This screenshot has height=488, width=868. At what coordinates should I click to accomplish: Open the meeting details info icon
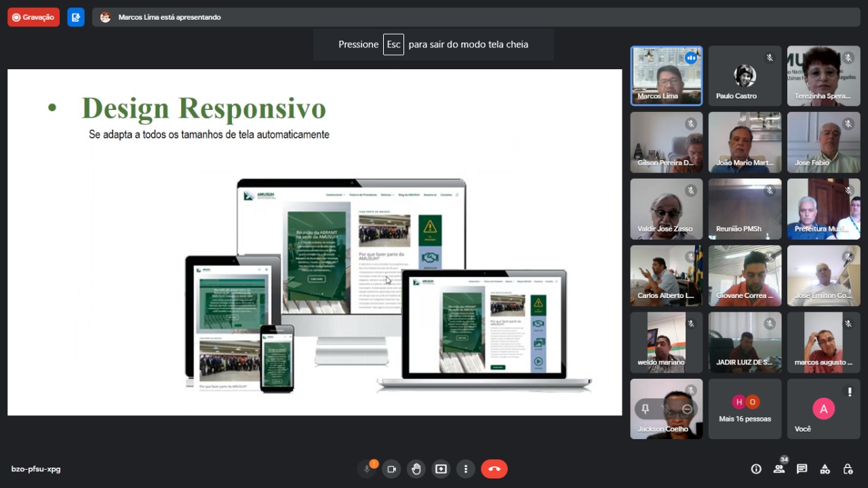pyautogui.click(x=756, y=469)
